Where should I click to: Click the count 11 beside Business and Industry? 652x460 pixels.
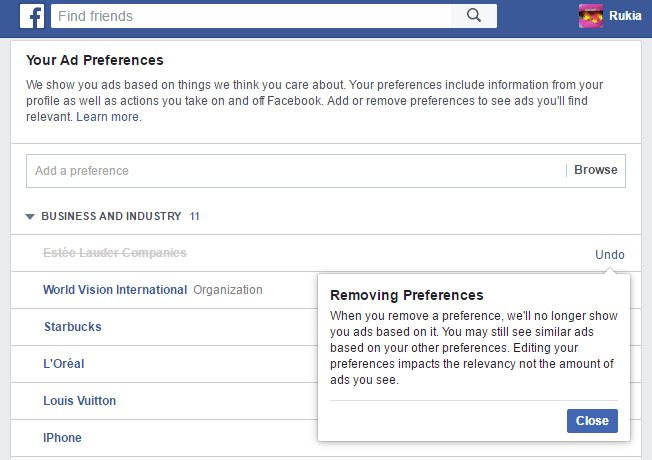(195, 216)
